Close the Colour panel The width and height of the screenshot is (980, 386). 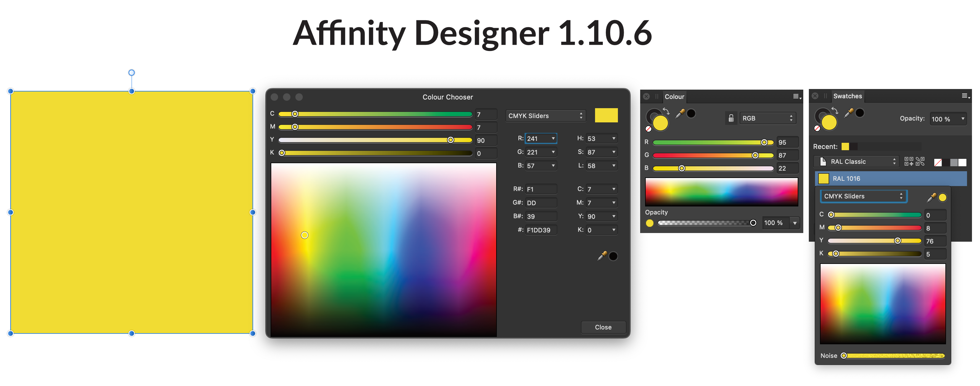coord(646,97)
